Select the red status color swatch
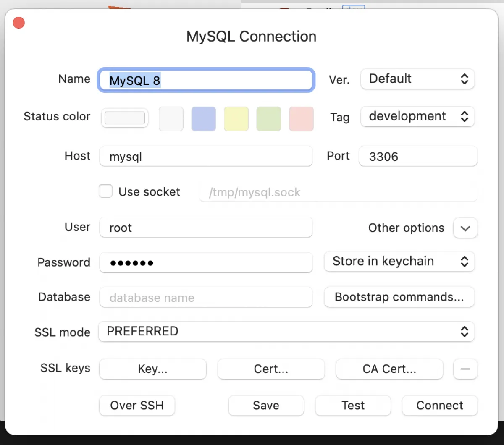504x445 pixels. (x=301, y=119)
